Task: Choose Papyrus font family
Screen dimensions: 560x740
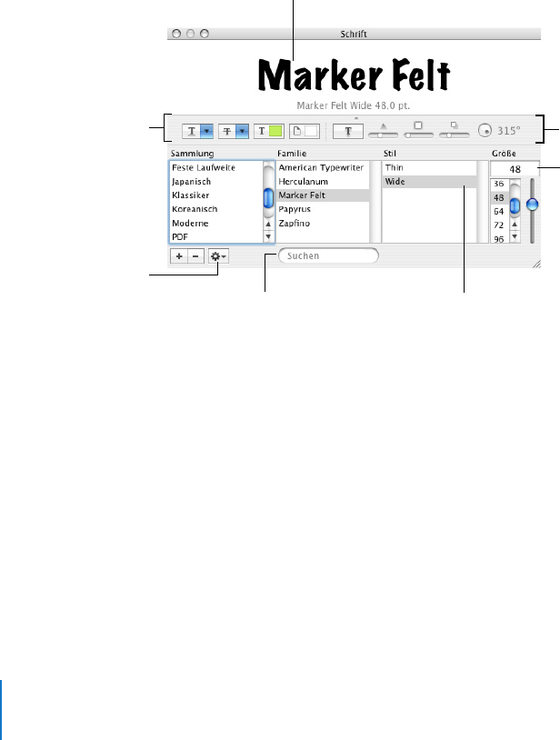Action: point(323,209)
